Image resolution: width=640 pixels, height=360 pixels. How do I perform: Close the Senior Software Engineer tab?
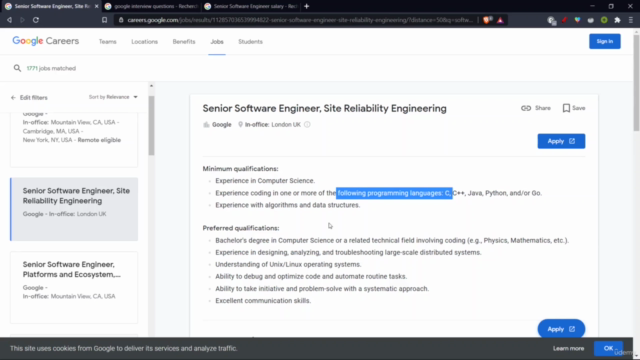96,6
